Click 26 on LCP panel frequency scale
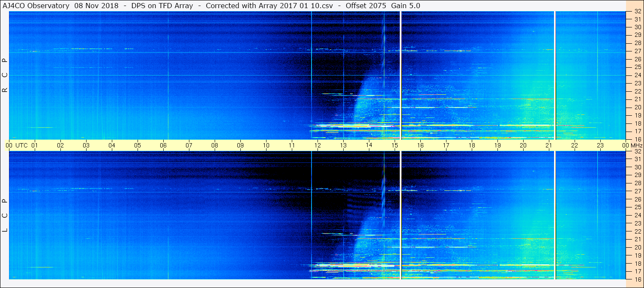 pos(638,199)
